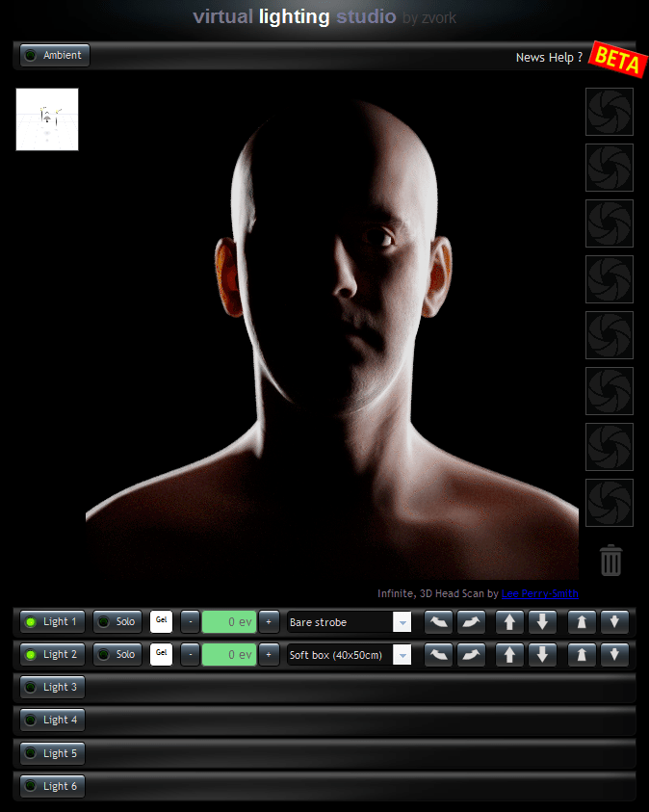Open the Lee Perry-Smith link

[x=539, y=594]
